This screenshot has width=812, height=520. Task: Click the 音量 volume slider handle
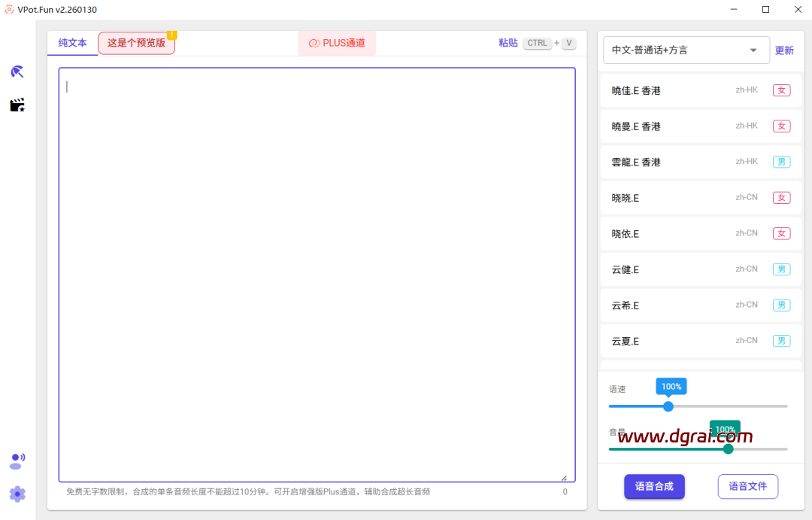728,449
